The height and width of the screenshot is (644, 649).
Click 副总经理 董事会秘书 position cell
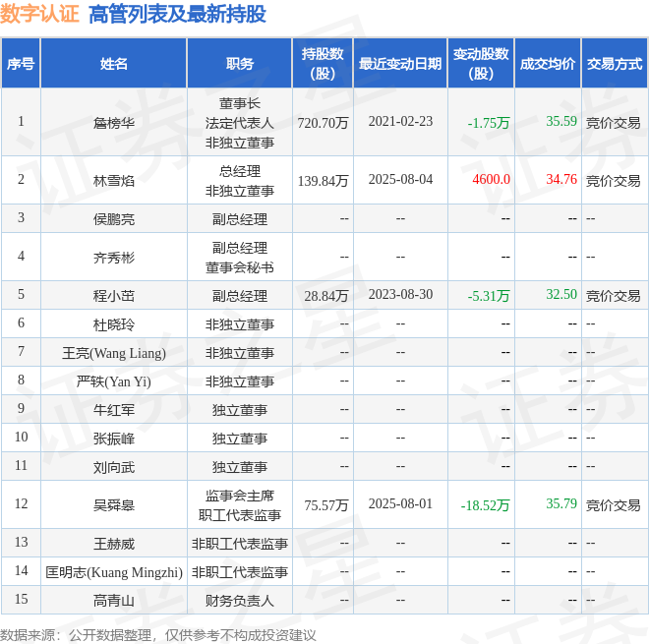click(x=240, y=258)
